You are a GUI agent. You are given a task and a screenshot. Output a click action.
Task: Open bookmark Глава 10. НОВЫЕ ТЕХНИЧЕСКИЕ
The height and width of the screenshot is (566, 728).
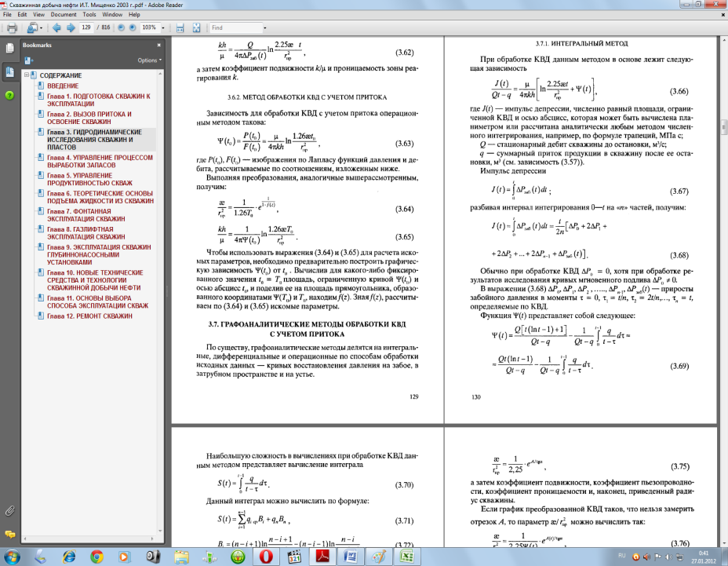click(95, 280)
